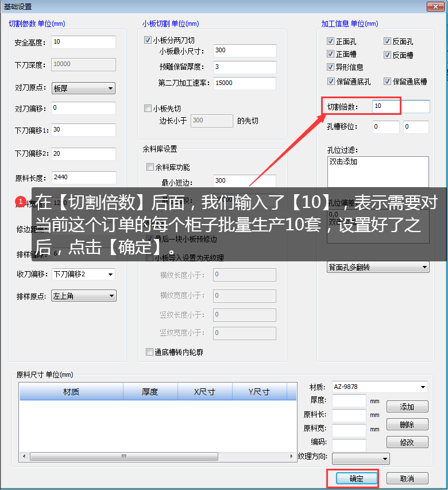Click 孔位过滤 list box

point(378,172)
